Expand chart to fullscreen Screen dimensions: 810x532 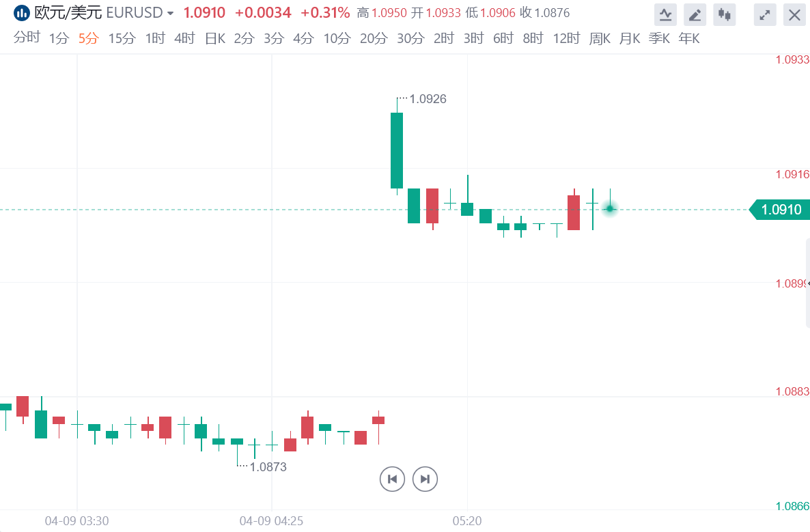click(765, 14)
